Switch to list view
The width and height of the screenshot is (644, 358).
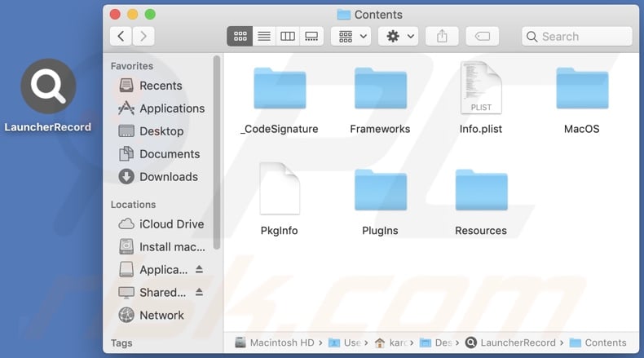point(264,36)
